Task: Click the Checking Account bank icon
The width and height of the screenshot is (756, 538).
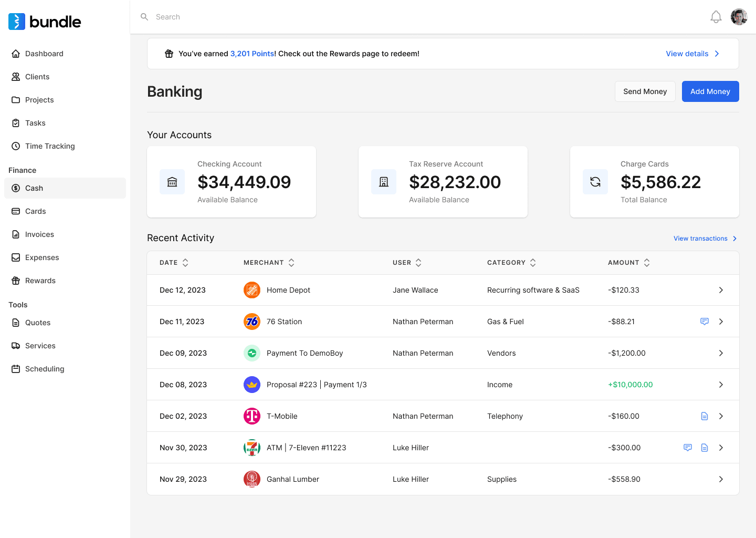Action: click(x=172, y=182)
